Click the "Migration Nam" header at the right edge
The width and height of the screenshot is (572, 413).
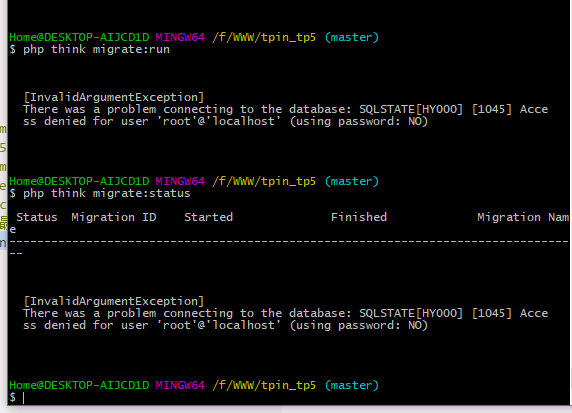[x=523, y=217]
